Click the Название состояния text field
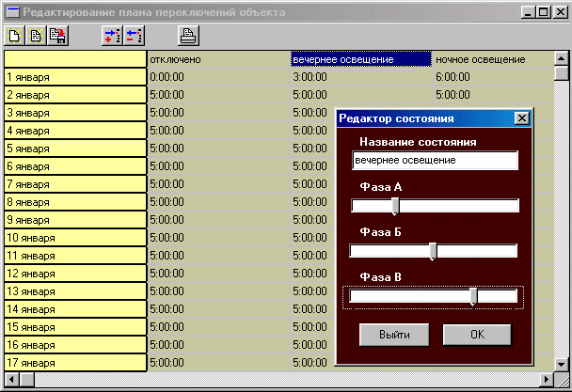572x392 pixels. coord(435,160)
